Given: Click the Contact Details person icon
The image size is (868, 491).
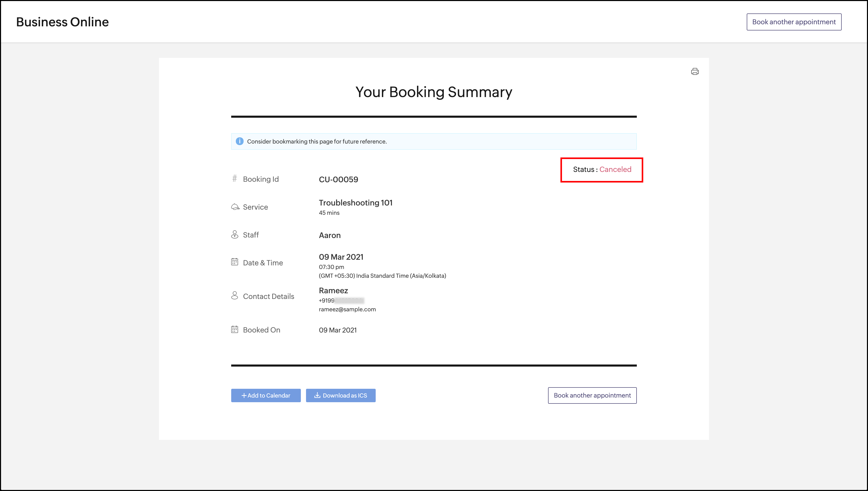Looking at the screenshot, I should (235, 295).
